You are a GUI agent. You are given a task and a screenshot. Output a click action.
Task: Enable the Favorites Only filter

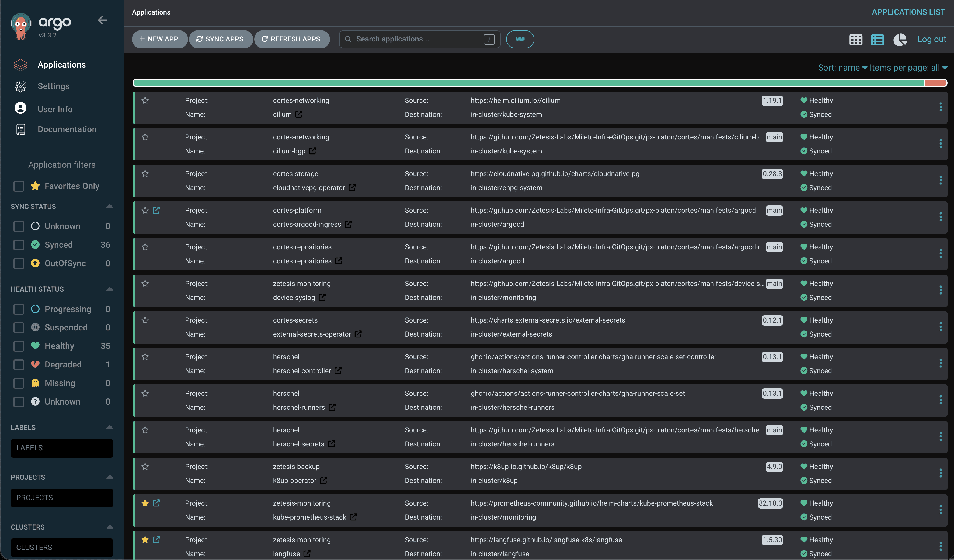[x=19, y=186]
